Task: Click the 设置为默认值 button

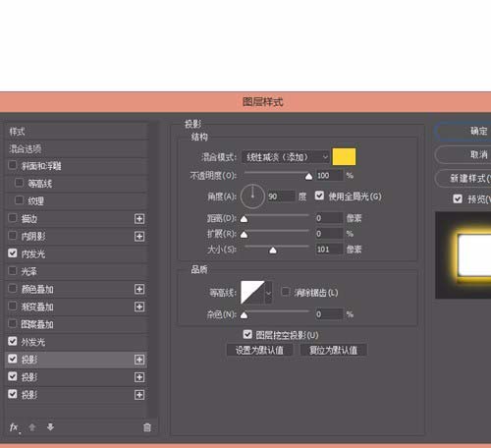Action: click(259, 351)
